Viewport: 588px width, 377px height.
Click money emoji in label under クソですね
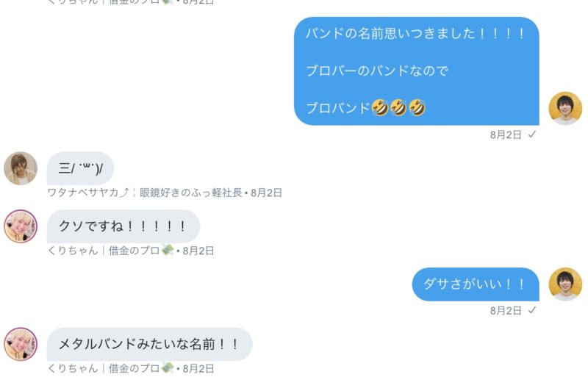pyautogui.click(x=168, y=250)
